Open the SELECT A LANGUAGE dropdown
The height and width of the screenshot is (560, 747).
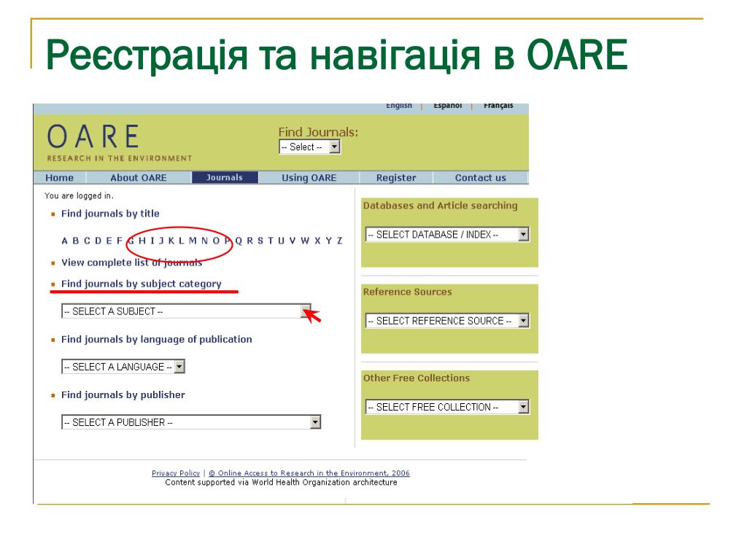[x=123, y=367]
